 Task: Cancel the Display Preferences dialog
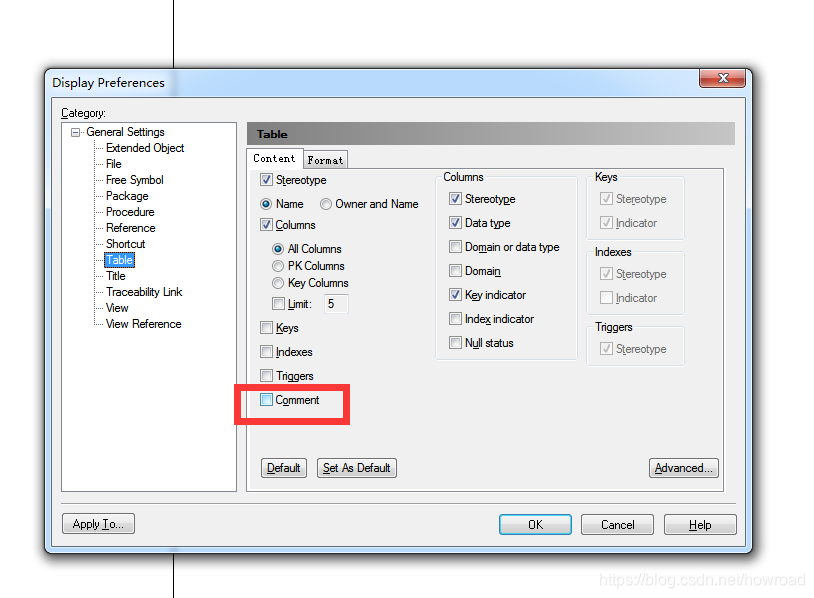point(617,525)
